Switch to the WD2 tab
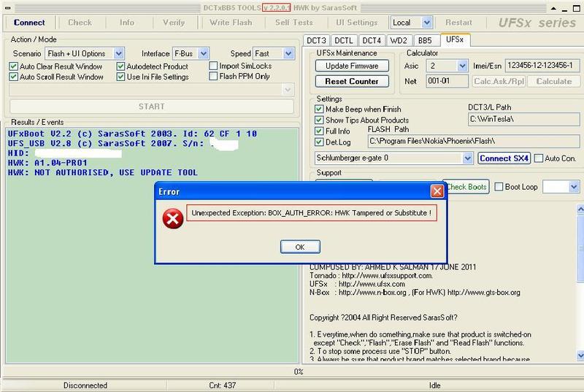 coord(399,40)
